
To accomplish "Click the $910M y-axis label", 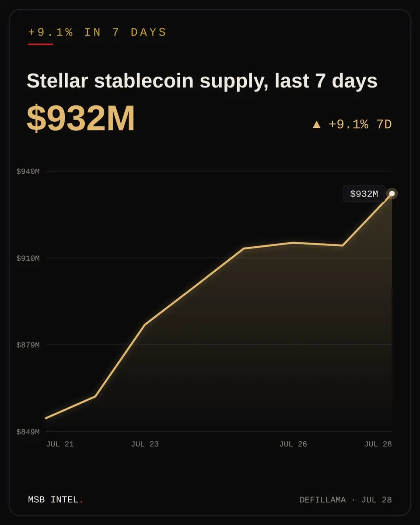I will [x=28, y=259].
